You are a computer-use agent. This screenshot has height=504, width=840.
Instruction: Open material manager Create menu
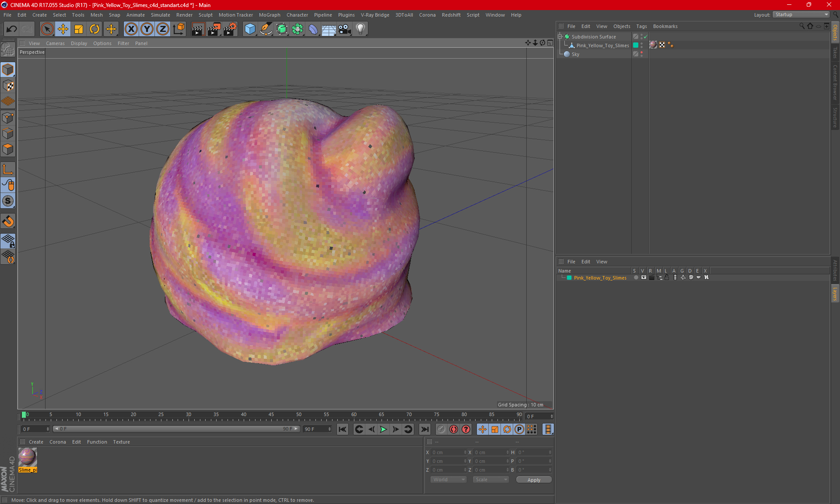36,442
